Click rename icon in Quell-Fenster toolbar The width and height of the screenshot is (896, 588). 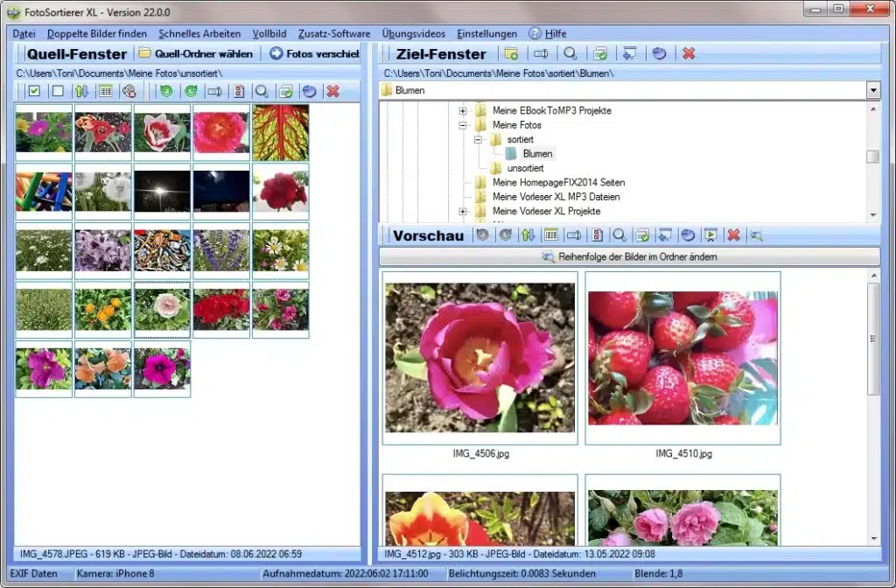point(214,91)
